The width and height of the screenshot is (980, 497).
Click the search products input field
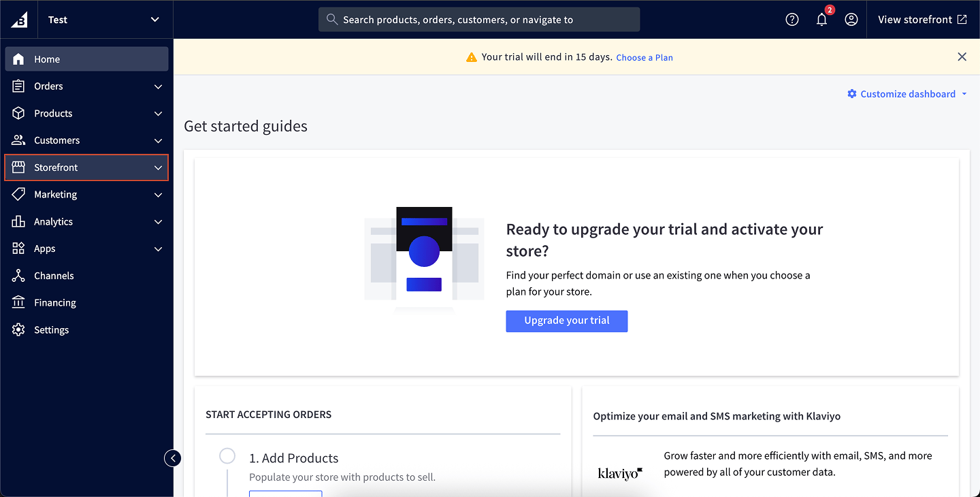click(479, 20)
